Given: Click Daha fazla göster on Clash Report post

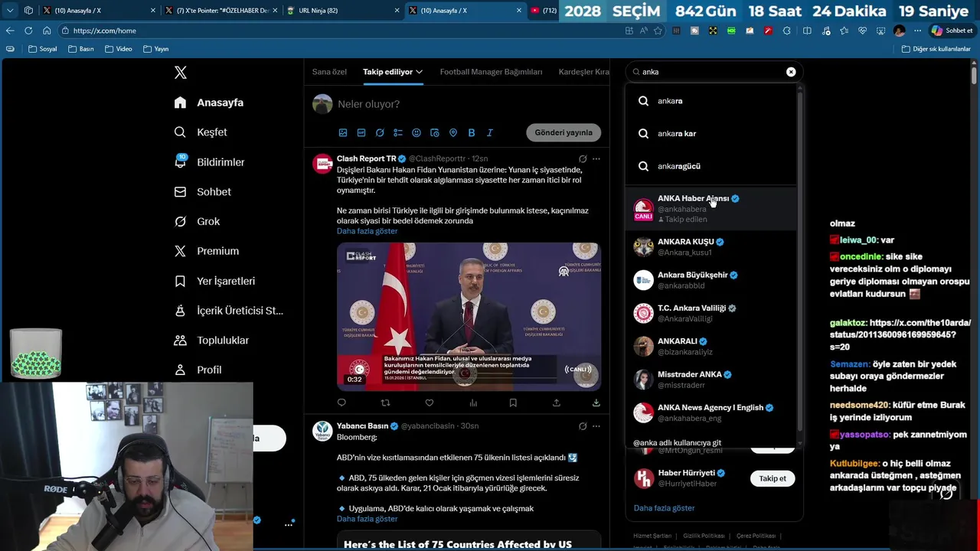Looking at the screenshot, I should 367,231.
